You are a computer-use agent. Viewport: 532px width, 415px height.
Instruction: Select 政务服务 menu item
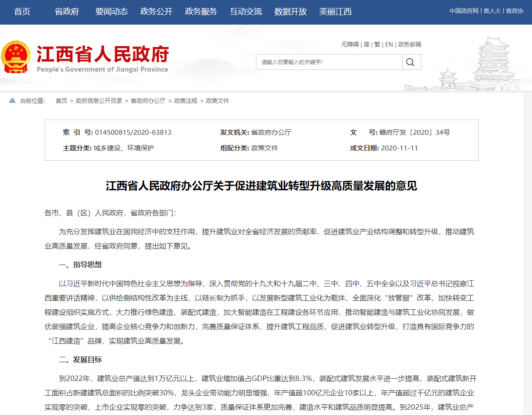[x=201, y=12]
